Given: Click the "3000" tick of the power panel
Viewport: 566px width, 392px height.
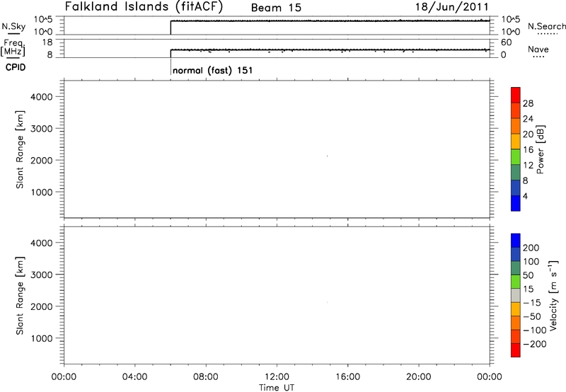Looking at the screenshot, I should point(42,129).
